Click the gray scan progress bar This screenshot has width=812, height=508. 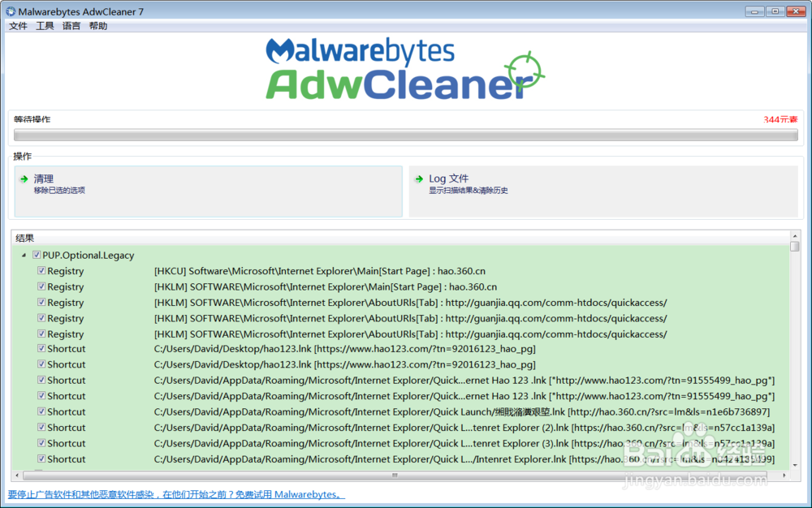tap(405, 135)
